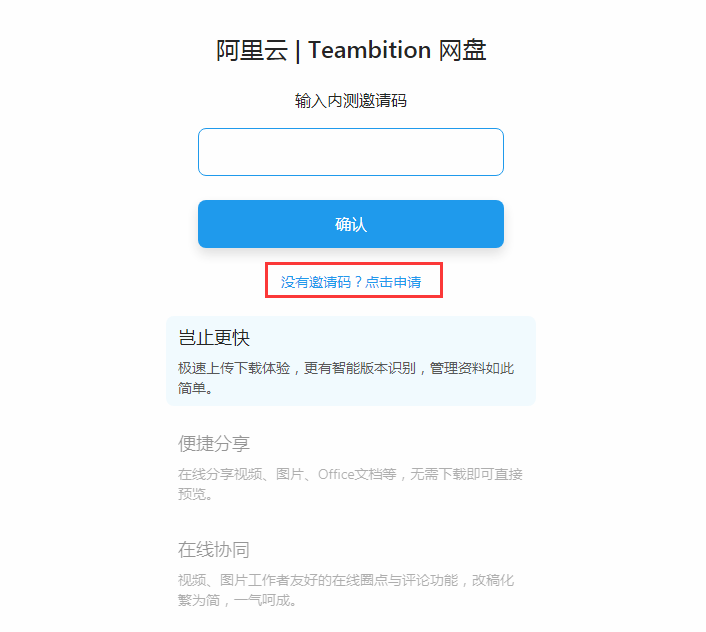This screenshot has height=632, width=706.
Task: Switch to the 在线协同 feature item
Action: pyautogui.click(x=214, y=550)
